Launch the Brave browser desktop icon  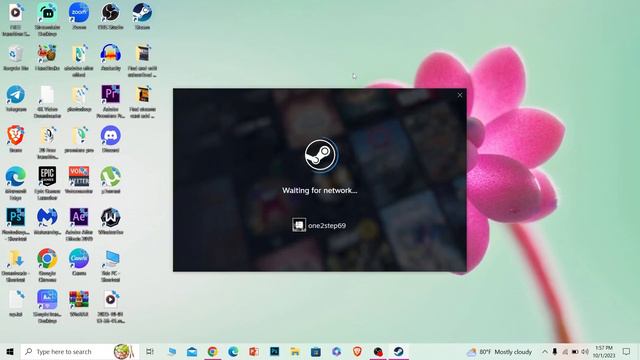tap(16, 139)
